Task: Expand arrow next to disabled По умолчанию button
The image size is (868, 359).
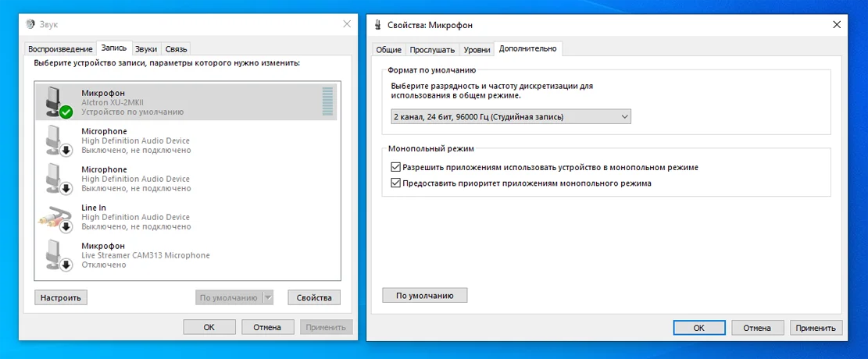Action: point(268,297)
